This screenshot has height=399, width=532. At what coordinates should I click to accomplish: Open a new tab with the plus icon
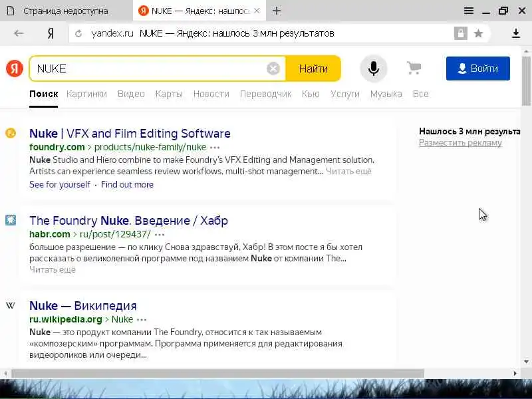tap(277, 11)
